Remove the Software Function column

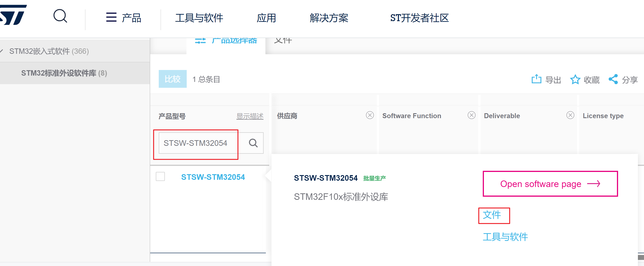[x=471, y=115]
